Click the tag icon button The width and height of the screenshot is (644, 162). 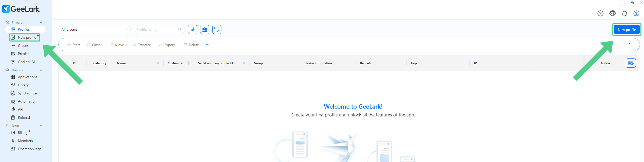point(217,29)
